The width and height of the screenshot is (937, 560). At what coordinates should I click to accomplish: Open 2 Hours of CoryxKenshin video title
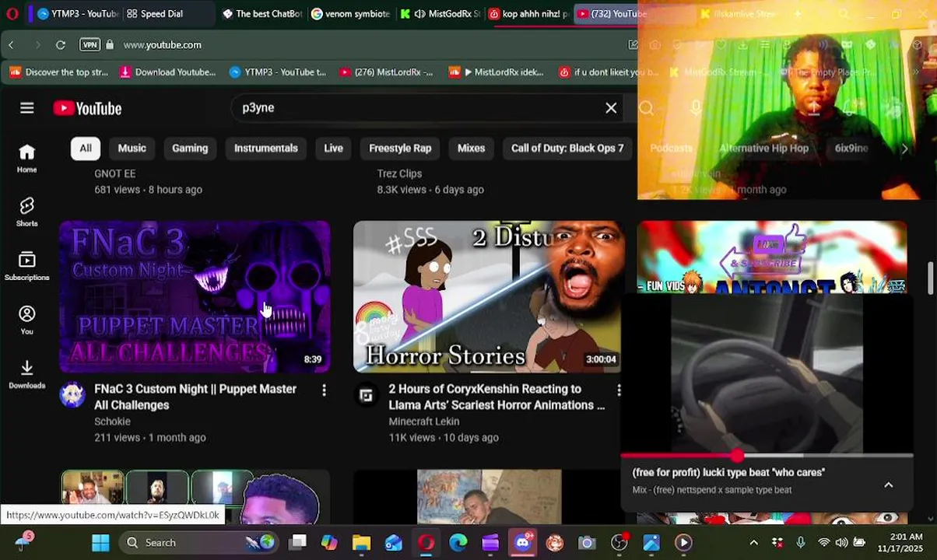pyautogui.click(x=497, y=397)
